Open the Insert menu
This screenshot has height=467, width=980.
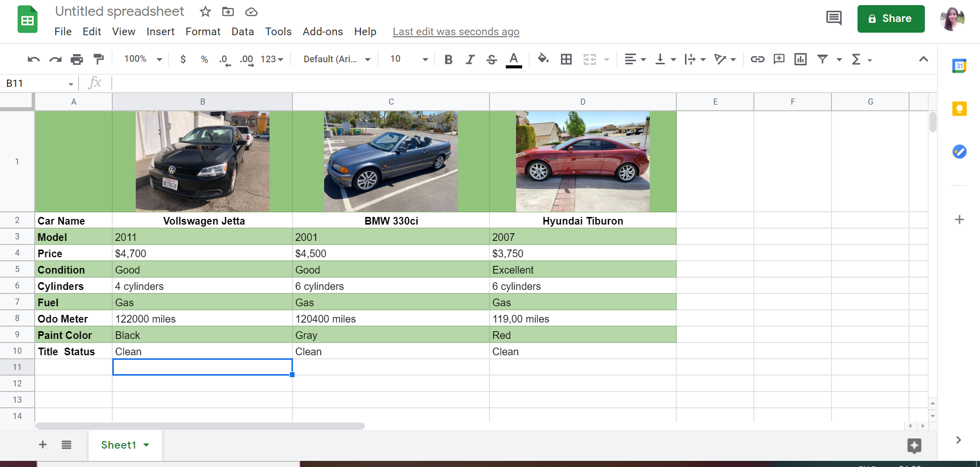160,32
